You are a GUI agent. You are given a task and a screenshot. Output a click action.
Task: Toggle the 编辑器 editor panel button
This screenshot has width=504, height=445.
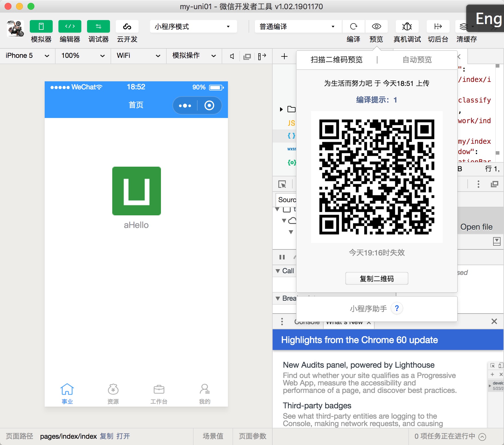click(x=70, y=26)
